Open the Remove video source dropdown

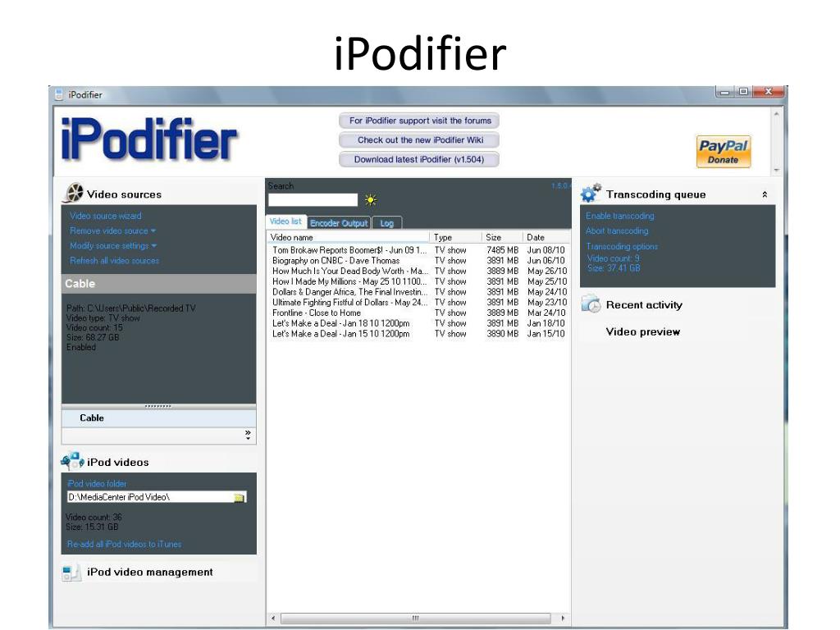tap(112, 231)
